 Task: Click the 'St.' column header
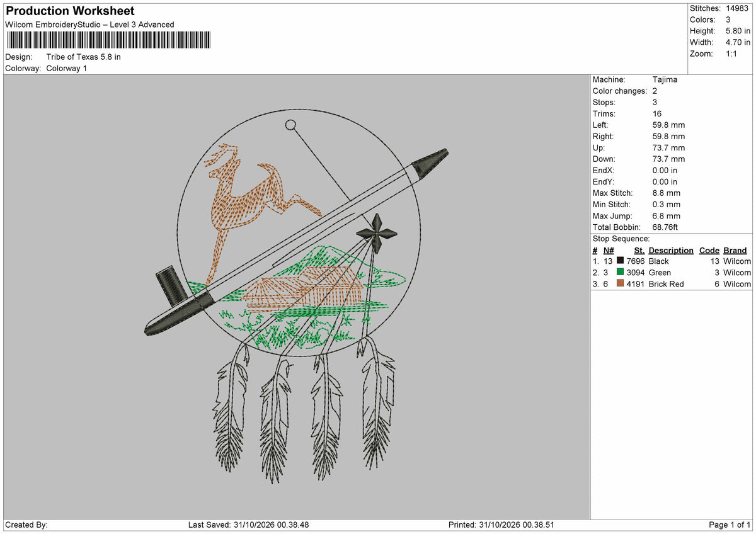click(x=639, y=250)
